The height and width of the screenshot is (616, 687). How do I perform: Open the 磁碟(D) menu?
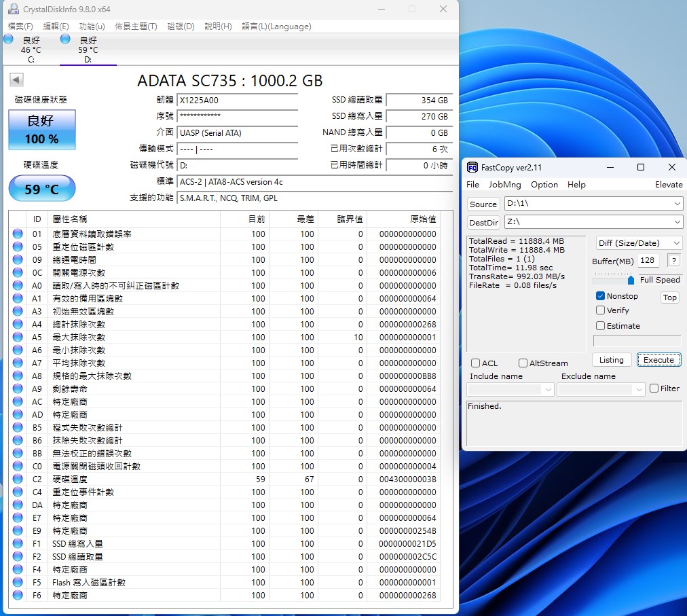pyautogui.click(x=181, y=26)
